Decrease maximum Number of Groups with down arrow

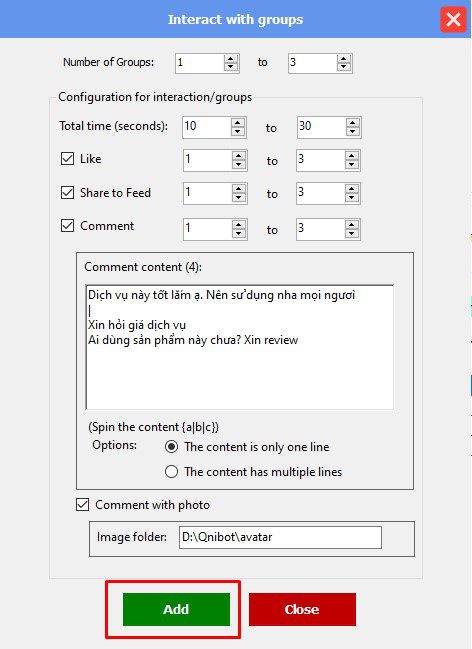tap(344, 67)
